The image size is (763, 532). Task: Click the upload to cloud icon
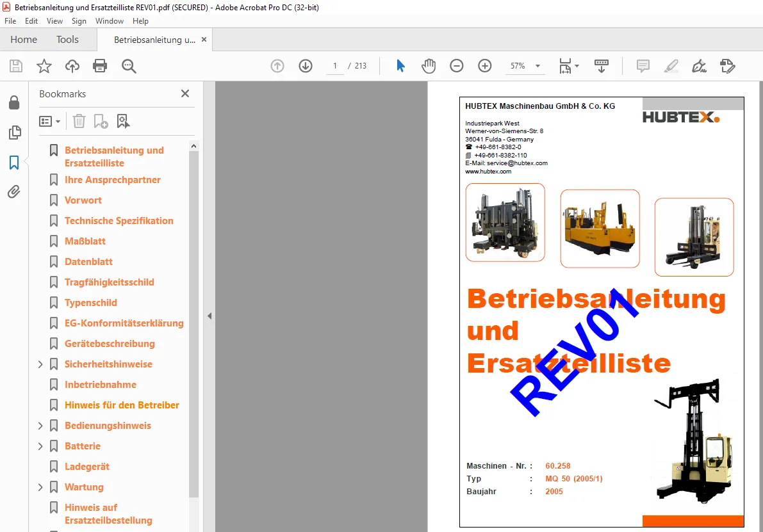coord(72,66)
